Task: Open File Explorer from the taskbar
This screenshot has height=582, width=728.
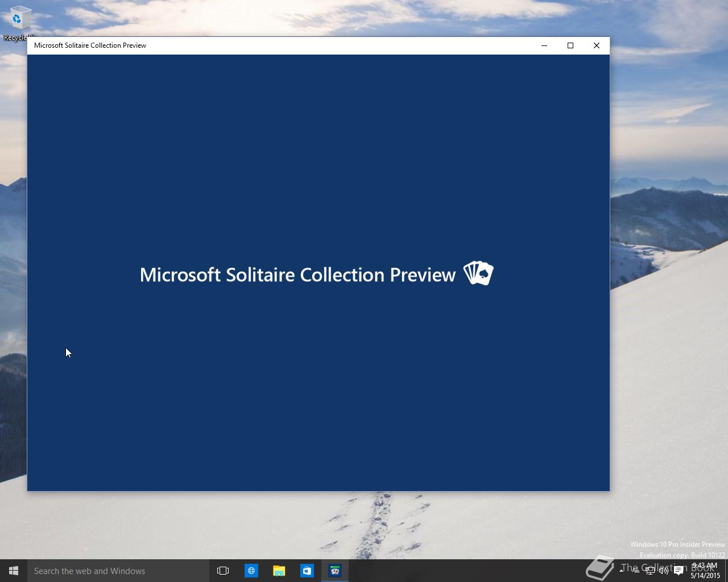Action: pyautogui.click(x=279, y=571)
